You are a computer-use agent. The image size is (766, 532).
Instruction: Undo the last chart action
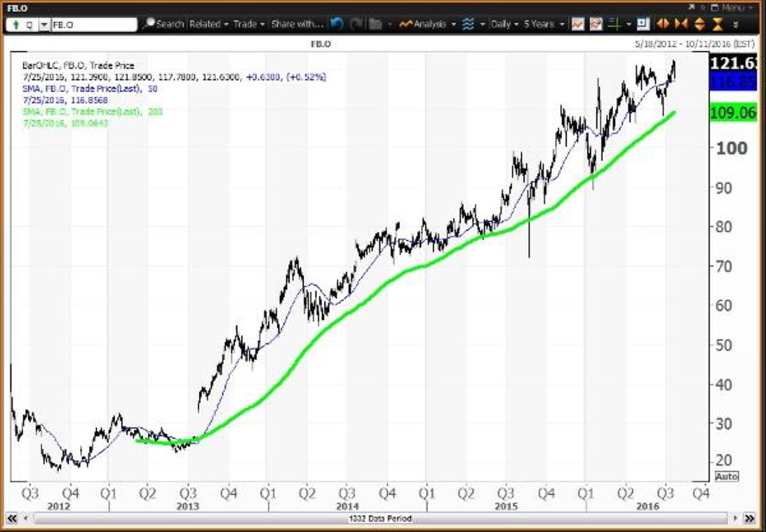click(337, 24)
